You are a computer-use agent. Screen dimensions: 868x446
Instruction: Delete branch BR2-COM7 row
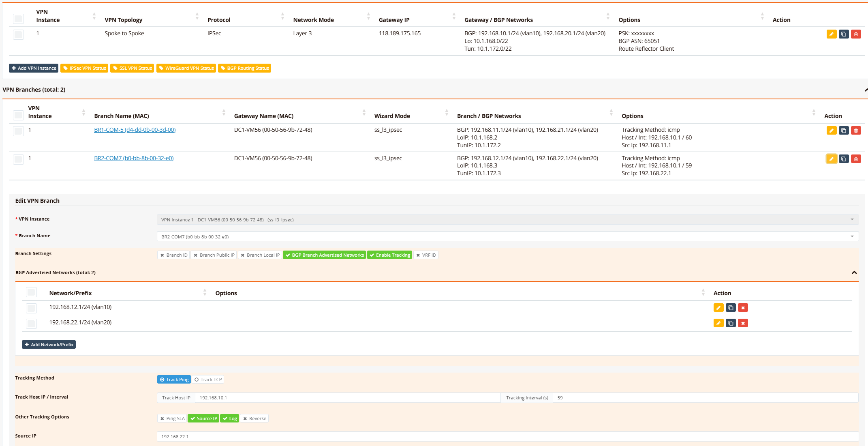click(855, 159)
